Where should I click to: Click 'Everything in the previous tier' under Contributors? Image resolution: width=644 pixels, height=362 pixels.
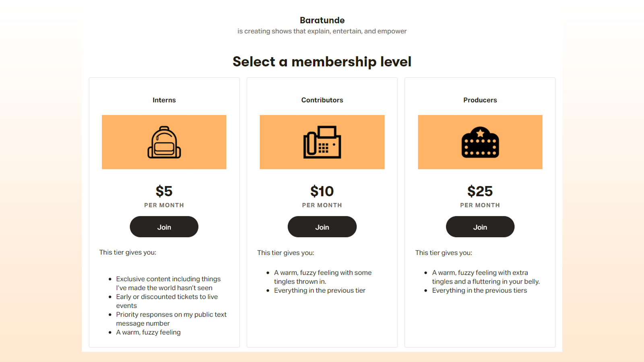click(x=320, y=290)
